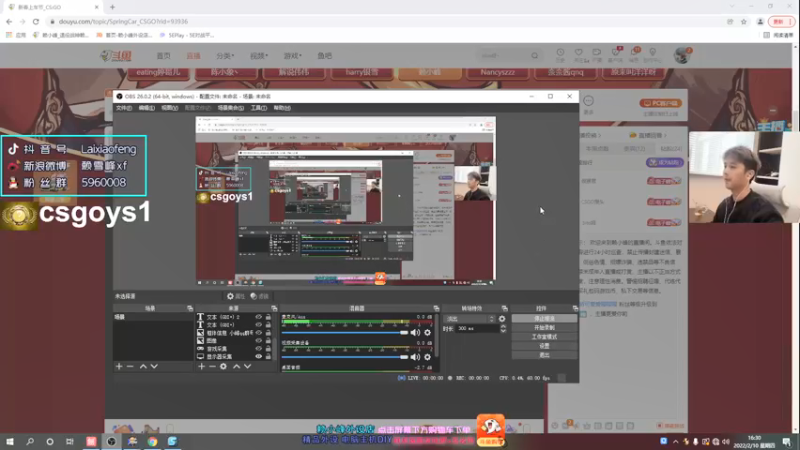Click the Douyu logo

(116, 56)
